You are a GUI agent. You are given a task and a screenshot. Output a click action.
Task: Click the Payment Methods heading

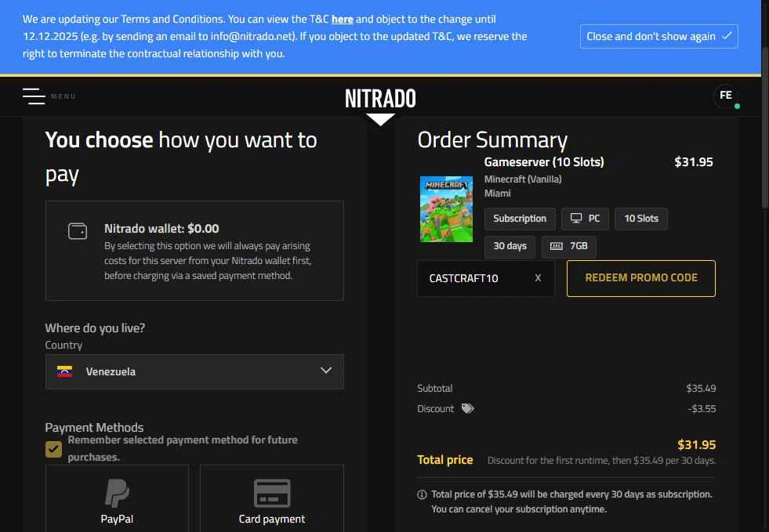(94, 427)
